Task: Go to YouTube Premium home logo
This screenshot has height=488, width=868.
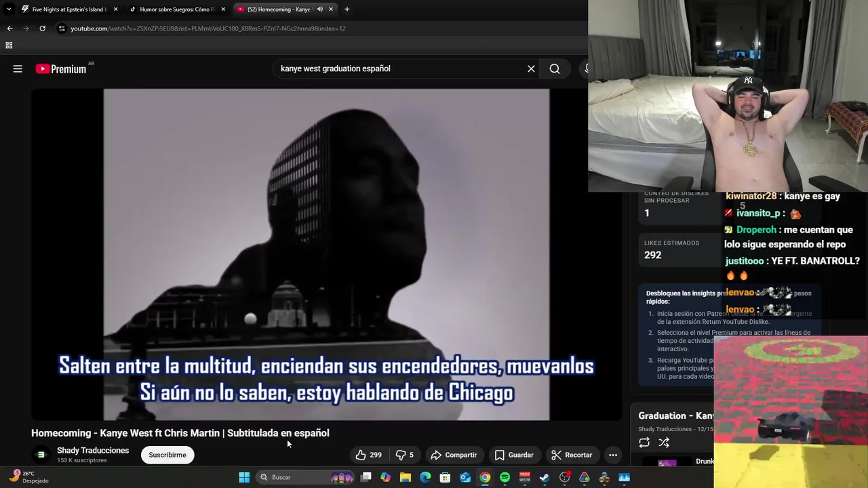Action: coord(61,68)
